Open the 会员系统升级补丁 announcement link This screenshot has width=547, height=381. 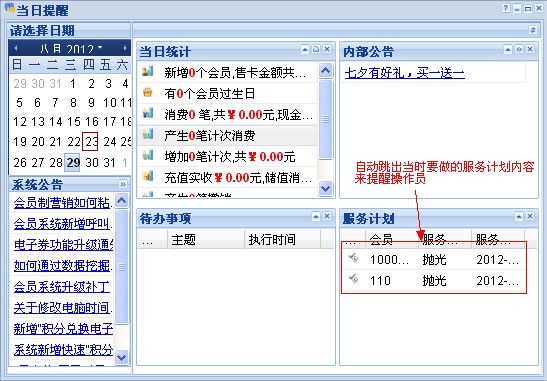coord(62,287)
